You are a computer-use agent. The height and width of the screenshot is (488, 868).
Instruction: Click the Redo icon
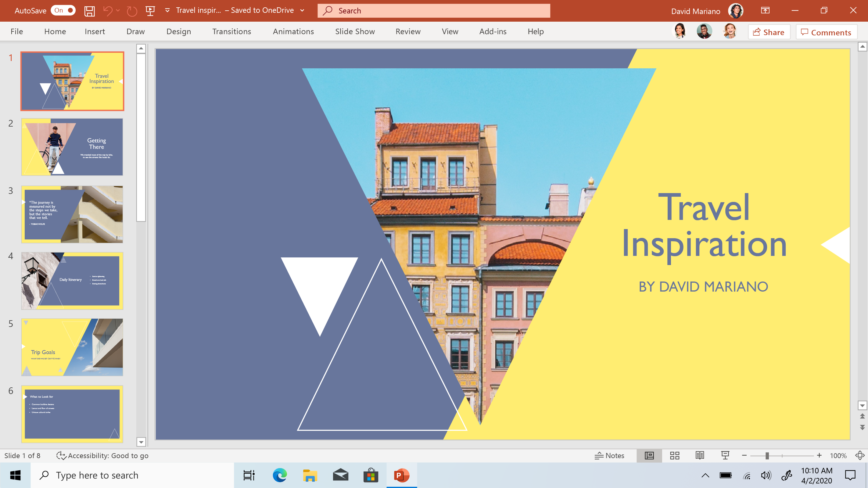(x=132, y=11)
